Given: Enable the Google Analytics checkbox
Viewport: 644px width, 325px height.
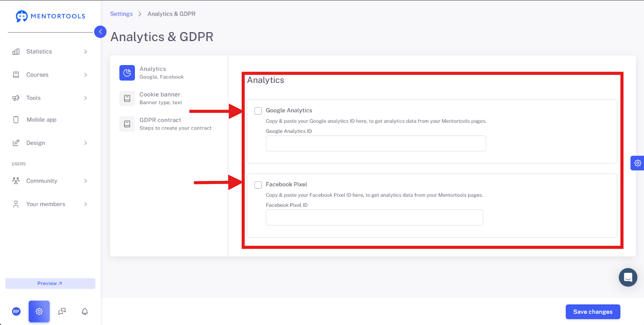Looking at the screenshot, I should click(258, 111).
